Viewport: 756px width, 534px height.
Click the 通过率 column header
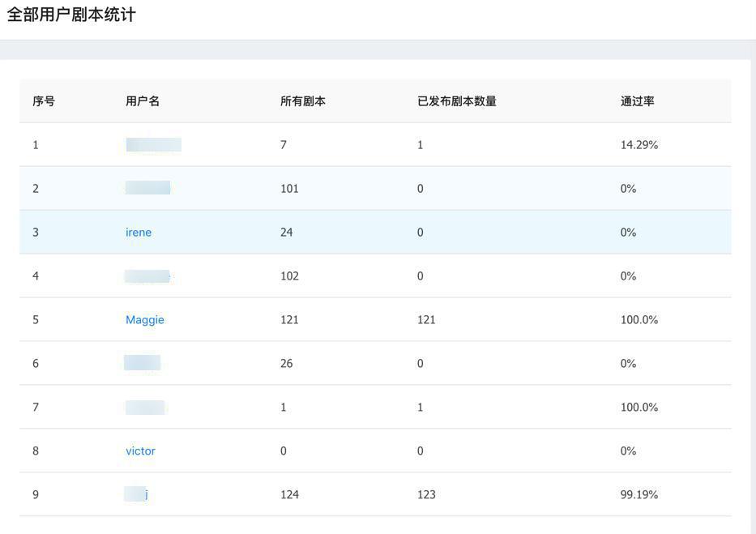coord(638,101)
